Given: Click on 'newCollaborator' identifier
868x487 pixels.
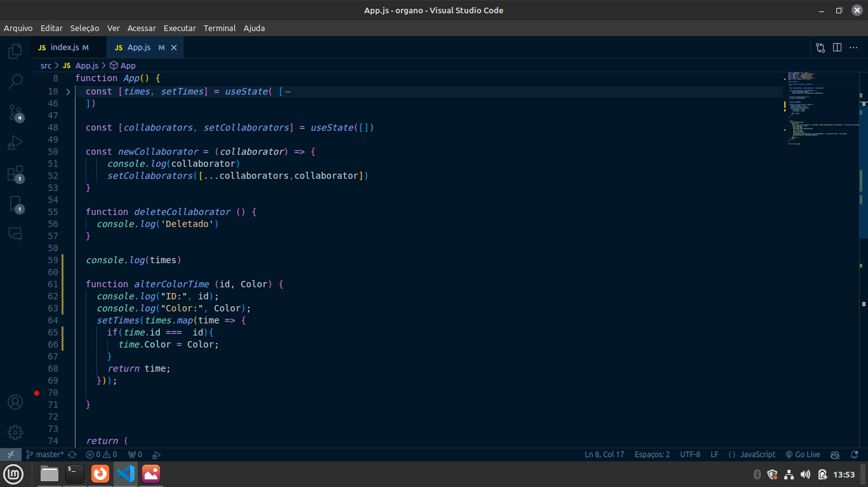Looking at the screenshot, I should coord(158,152).
